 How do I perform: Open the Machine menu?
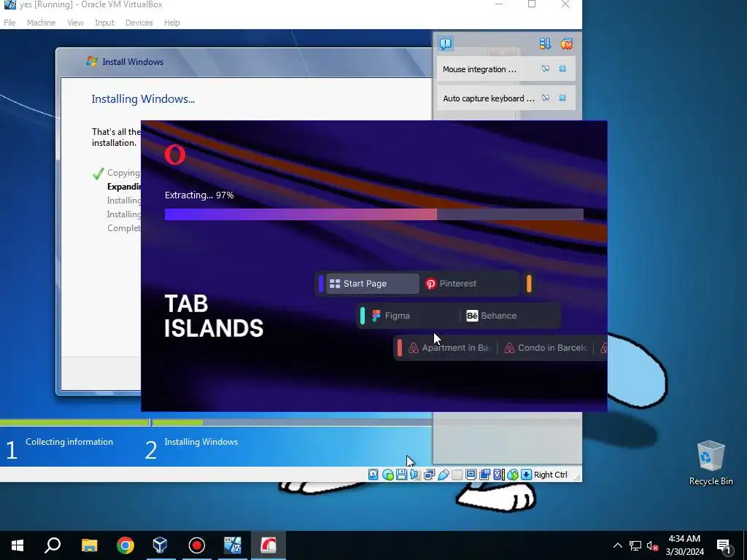click(41, 23)
